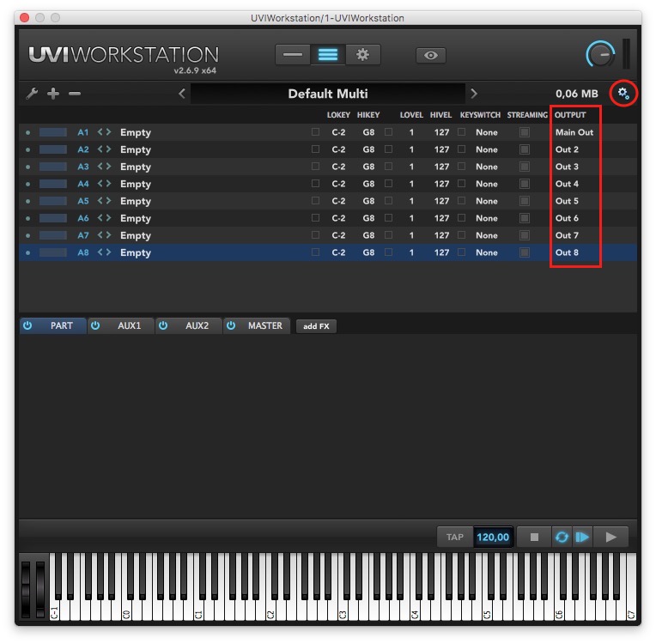Remove part with minus icon

(75, 94)
